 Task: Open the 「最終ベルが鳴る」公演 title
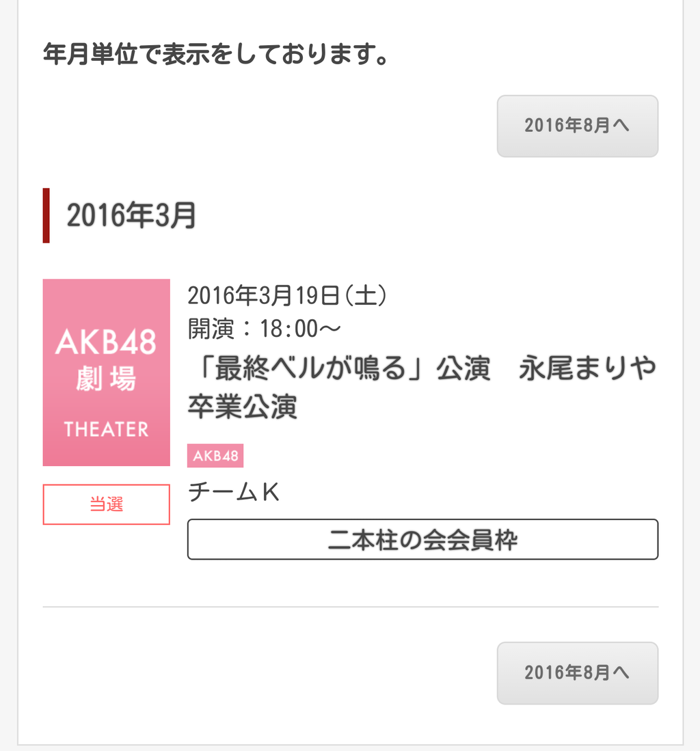[339, 369]
